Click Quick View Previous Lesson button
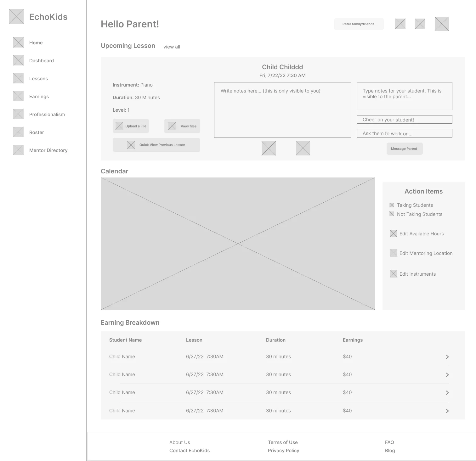 tap(156, 145)
